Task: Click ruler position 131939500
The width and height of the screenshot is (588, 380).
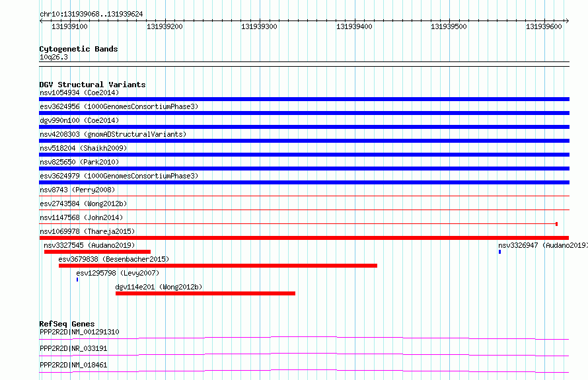Action: (449, 26)
